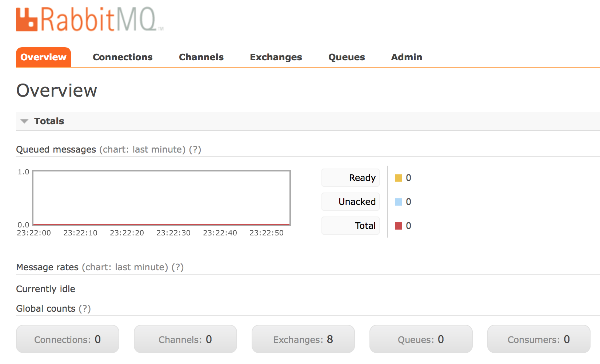Open the Message rates help (?)

coord(177,267)
